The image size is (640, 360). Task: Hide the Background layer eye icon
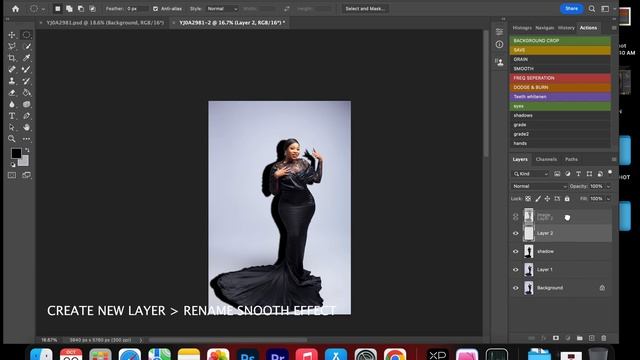(516, 288)
